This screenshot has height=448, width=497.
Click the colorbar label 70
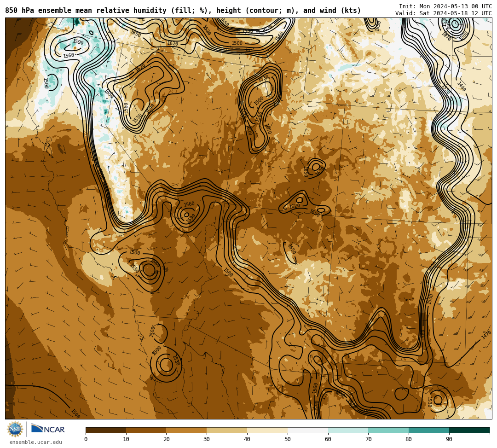pos(368,439)
